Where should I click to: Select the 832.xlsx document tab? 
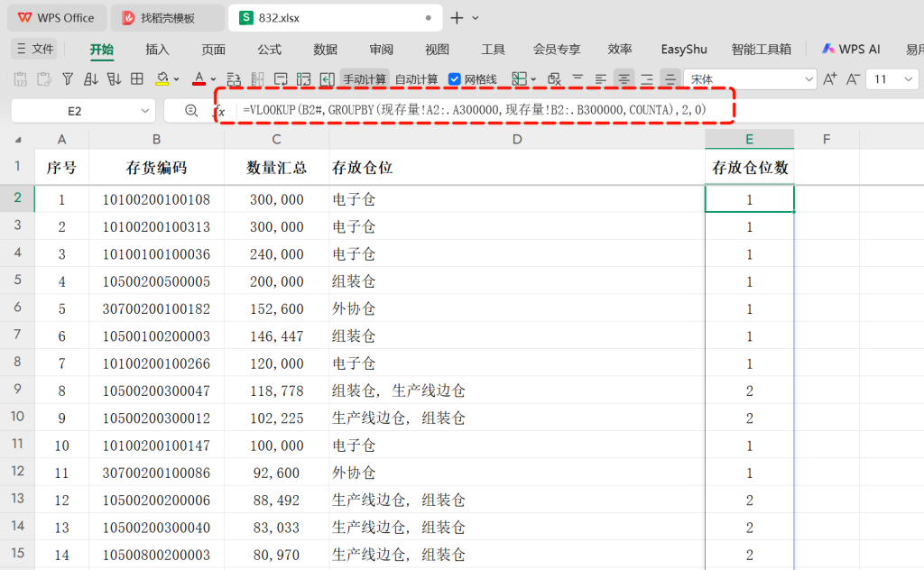tap(335, 18)
